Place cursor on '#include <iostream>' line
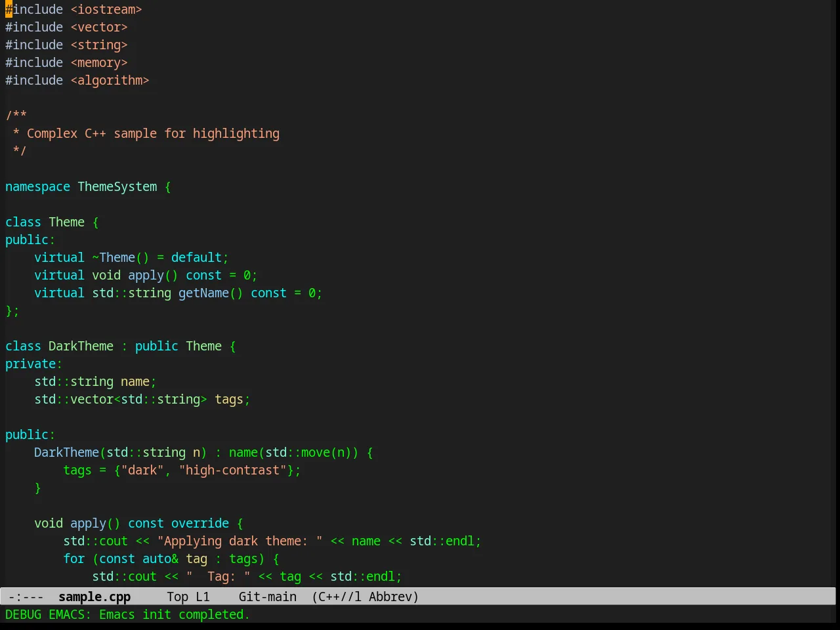Viewport: 840px width, 630px height. point(73,9)
